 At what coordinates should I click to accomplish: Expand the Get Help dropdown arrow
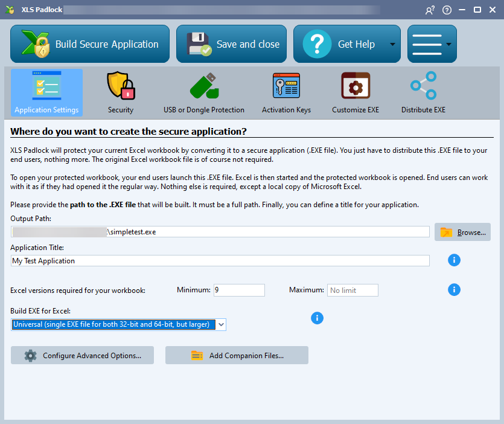click(x=393, y=45)
